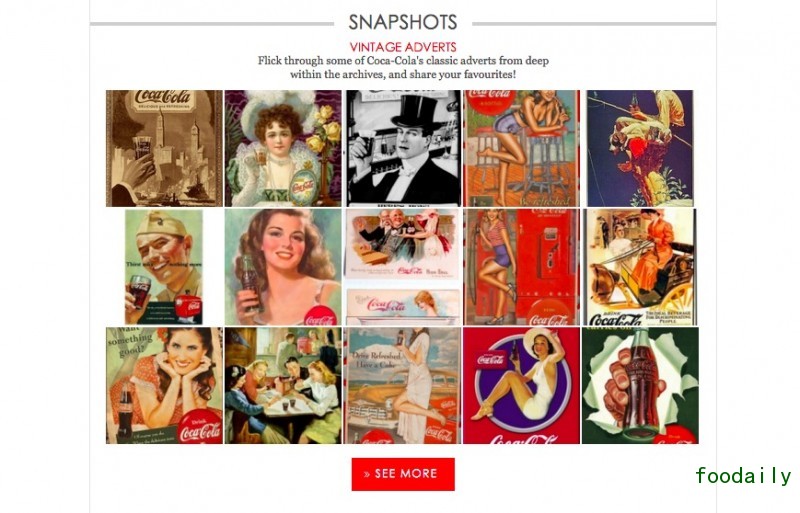Select the smiling soldier with Coke glass

point(164,267)
